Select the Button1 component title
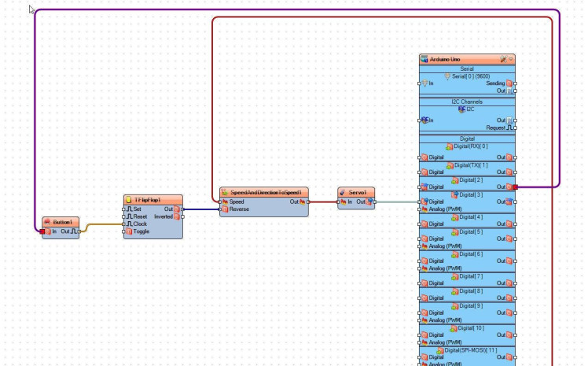Viewport: 588px width, 366px height. pos(64,222)
